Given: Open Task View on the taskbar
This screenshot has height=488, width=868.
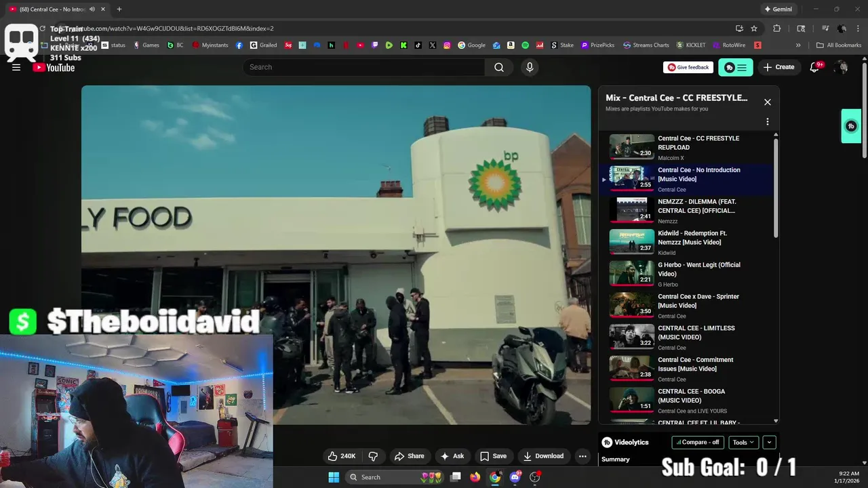Looking at the screenshot, I should click(x=456, y=477).
